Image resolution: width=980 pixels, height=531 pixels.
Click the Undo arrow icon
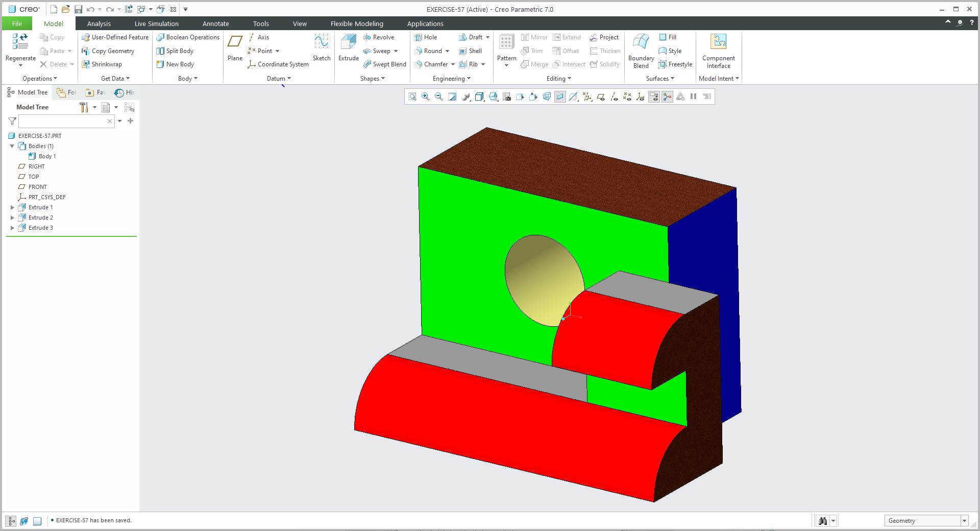pos(90,9)
